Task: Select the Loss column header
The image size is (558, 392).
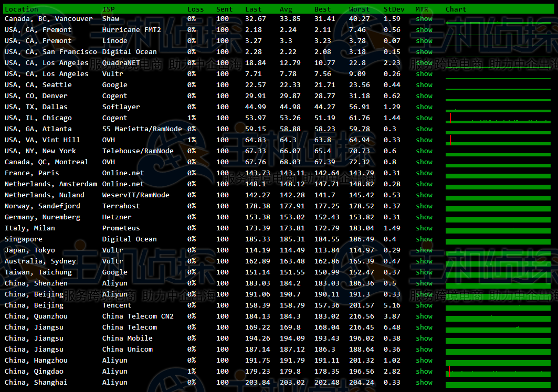Action: click(x=196, y=9)
